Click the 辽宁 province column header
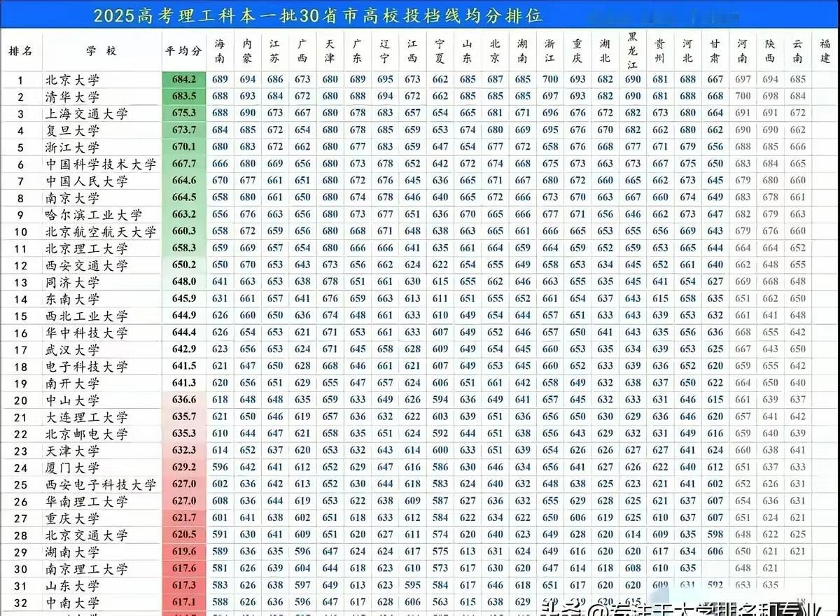This screenshot has width=840, height=616. click(x=385, y=51)
